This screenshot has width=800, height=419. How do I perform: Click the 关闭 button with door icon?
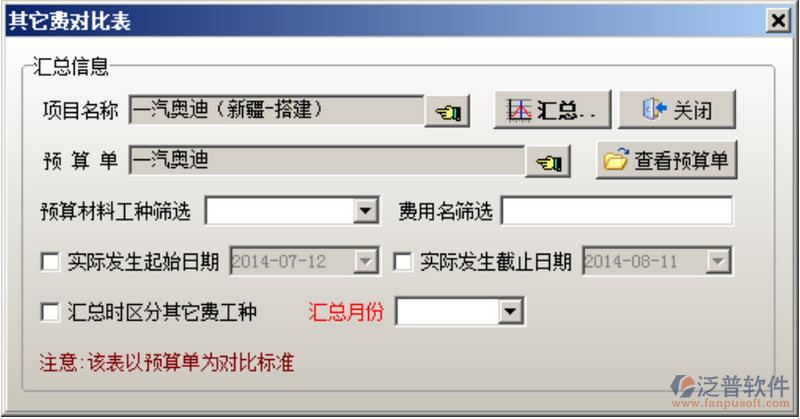[677, 110]
